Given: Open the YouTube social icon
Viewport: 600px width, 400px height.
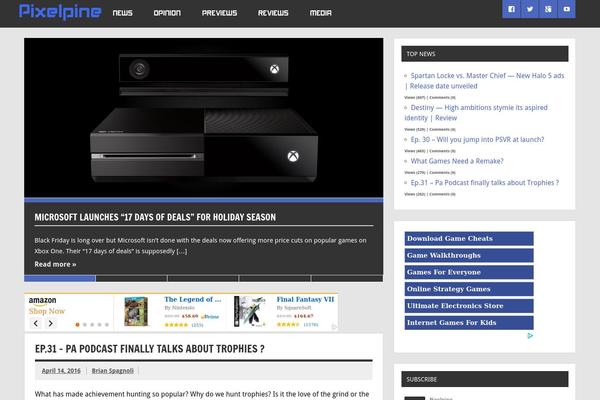Looking at the screenshot, I should (x=567, y=9).
